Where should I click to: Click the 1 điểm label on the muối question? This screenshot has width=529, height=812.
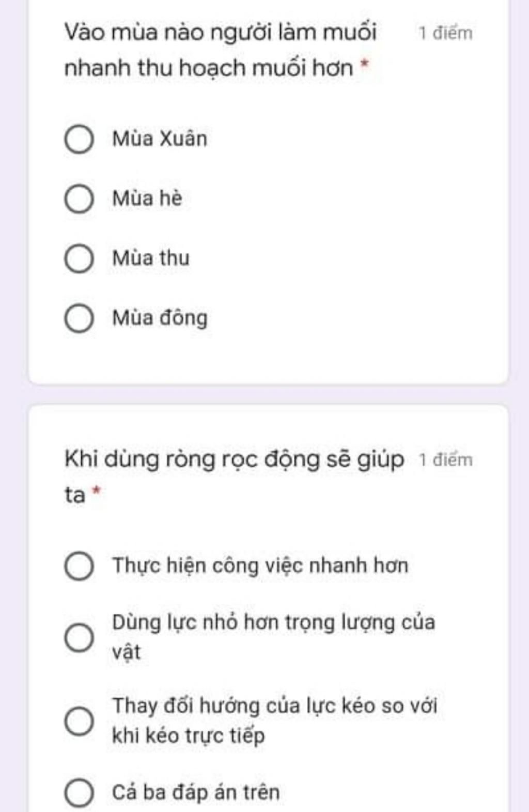click(445, 34)
